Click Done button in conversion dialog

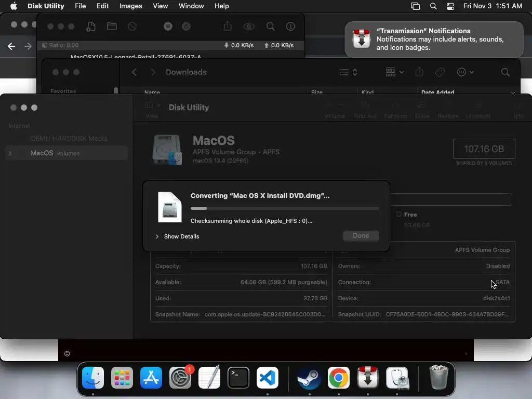coord(361,236)
